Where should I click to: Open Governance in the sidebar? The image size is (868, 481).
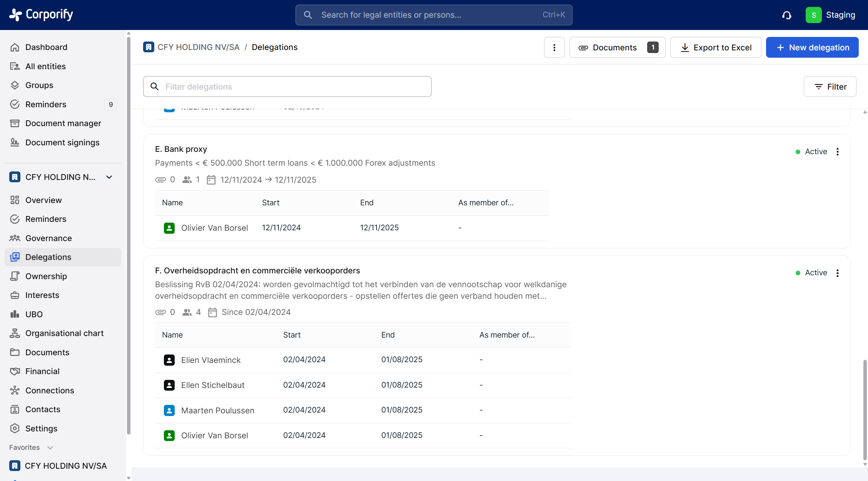point(48,238)
